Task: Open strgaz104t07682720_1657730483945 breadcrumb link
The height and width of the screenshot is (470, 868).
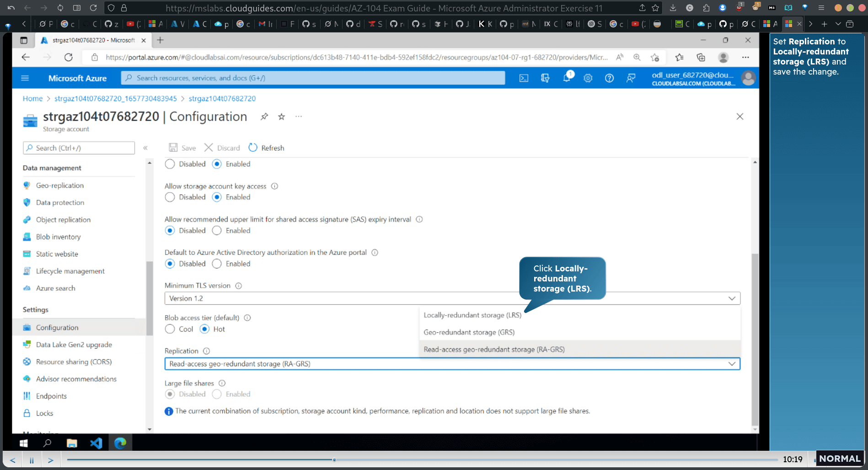Action: click(115, 98)
